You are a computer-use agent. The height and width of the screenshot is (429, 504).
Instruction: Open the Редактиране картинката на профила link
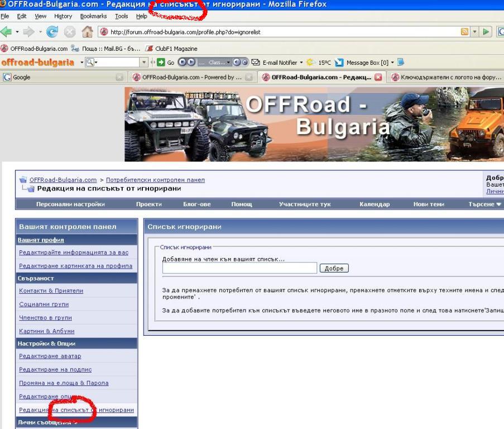pos(75,266)
